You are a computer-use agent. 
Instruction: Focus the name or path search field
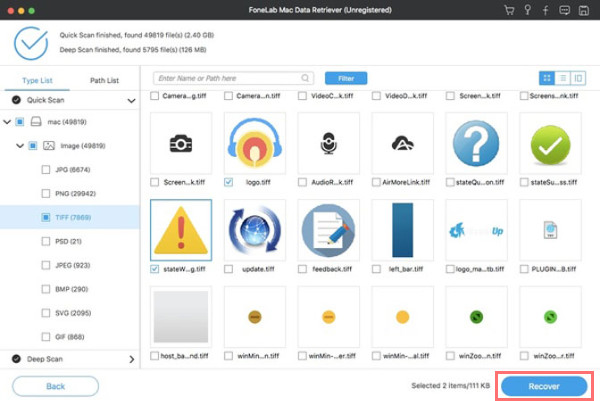[233, 78]
